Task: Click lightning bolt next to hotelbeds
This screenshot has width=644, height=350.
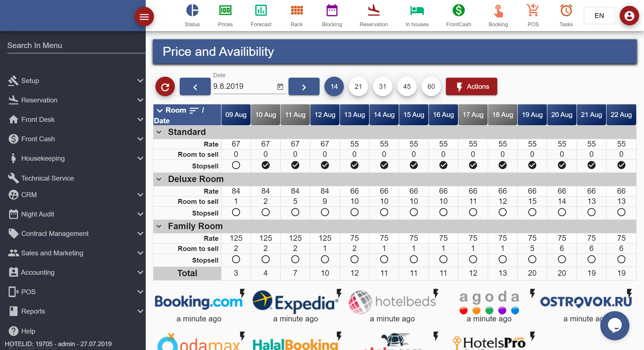Action: pyautogui.click(x=436, y=293)
